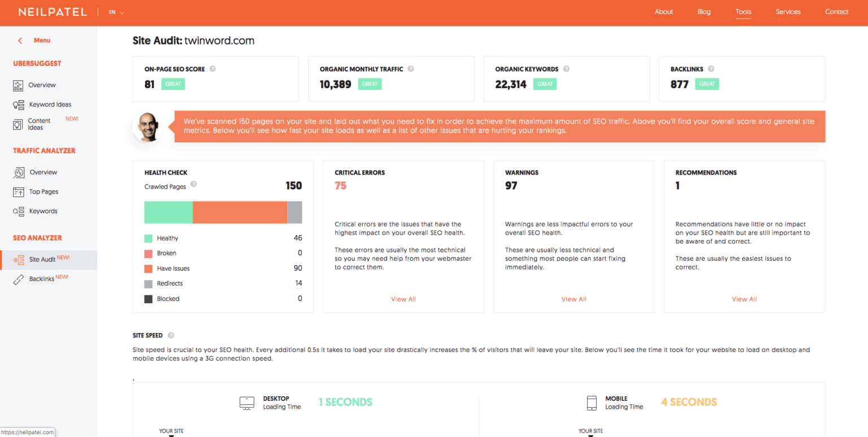Click the Keyword Ideas icon
The width and height of the screenshot is (868, 437).
click(19, 104)
